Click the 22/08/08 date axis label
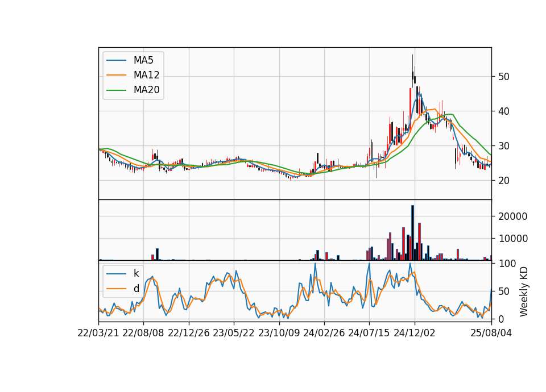The height and width of the screenshot is (392, 546). (x=143, y=333)
